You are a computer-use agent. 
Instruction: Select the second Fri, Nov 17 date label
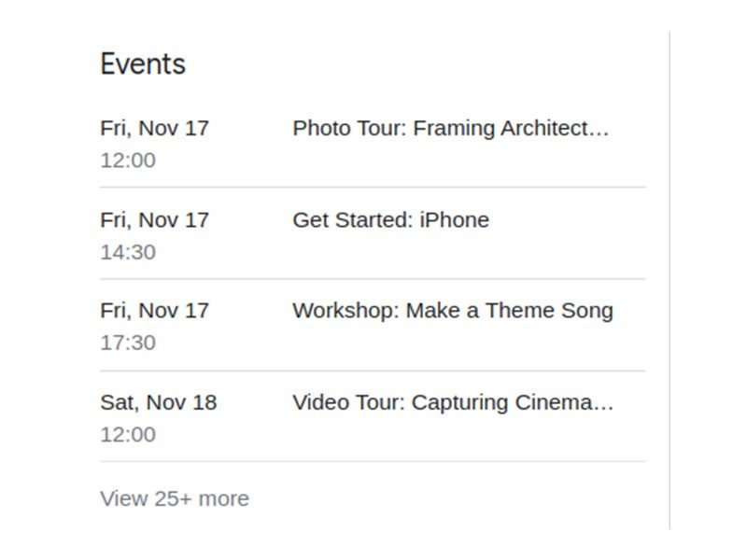tap(157, 220)
